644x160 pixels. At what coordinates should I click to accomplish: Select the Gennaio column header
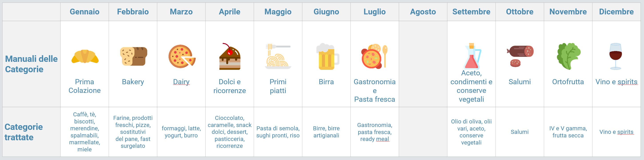coord(85,12)
